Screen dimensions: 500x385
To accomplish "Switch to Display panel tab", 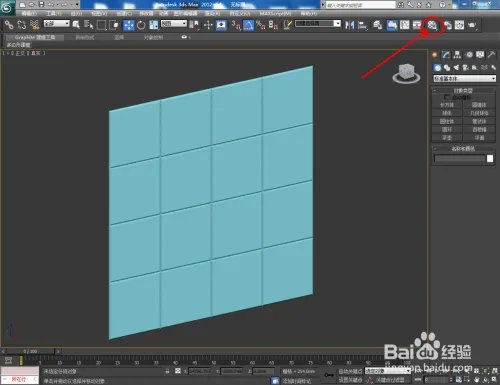I will (480, 55).
